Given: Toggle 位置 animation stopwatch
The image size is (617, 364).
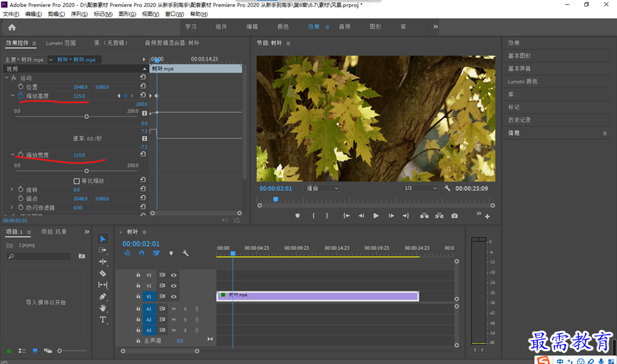Looking at the screenshot, I should point(21,86).
